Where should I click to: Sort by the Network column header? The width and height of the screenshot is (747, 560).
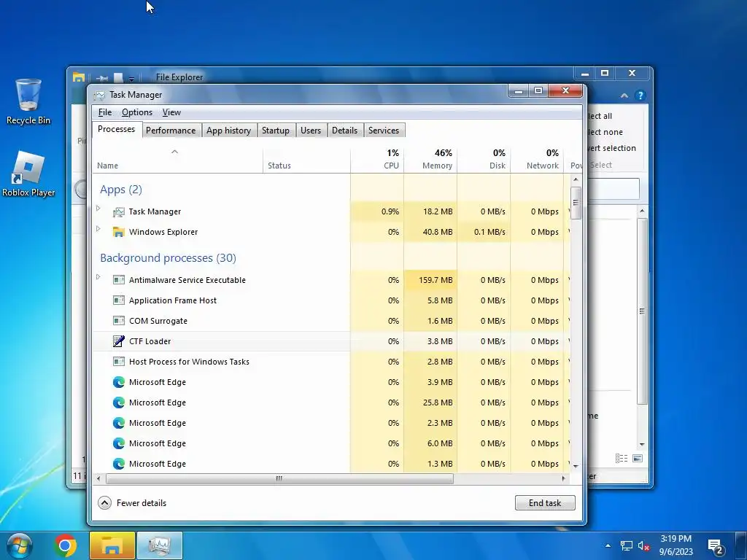click(538, 160)
